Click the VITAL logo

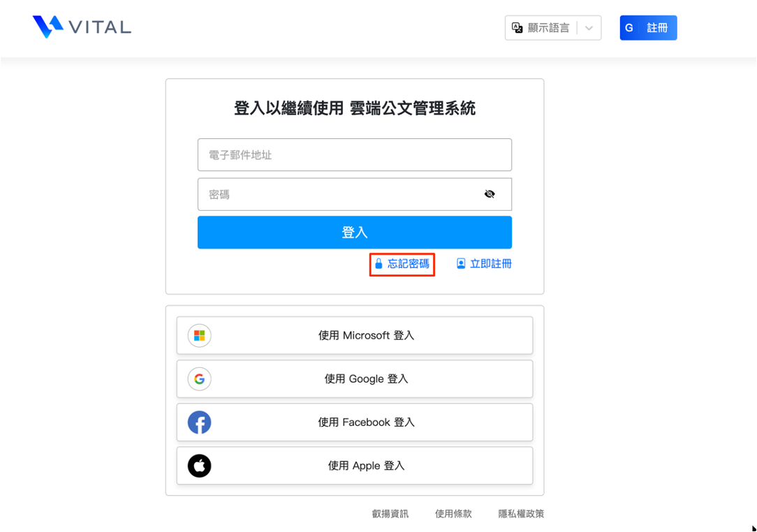click(x=82, y=27)
